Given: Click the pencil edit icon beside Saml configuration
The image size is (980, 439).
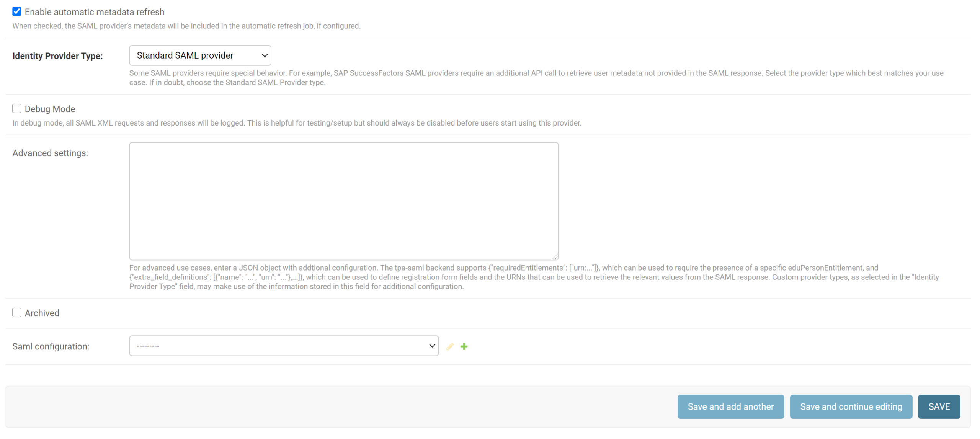Looking at the screenshot, I should [450, 346].
